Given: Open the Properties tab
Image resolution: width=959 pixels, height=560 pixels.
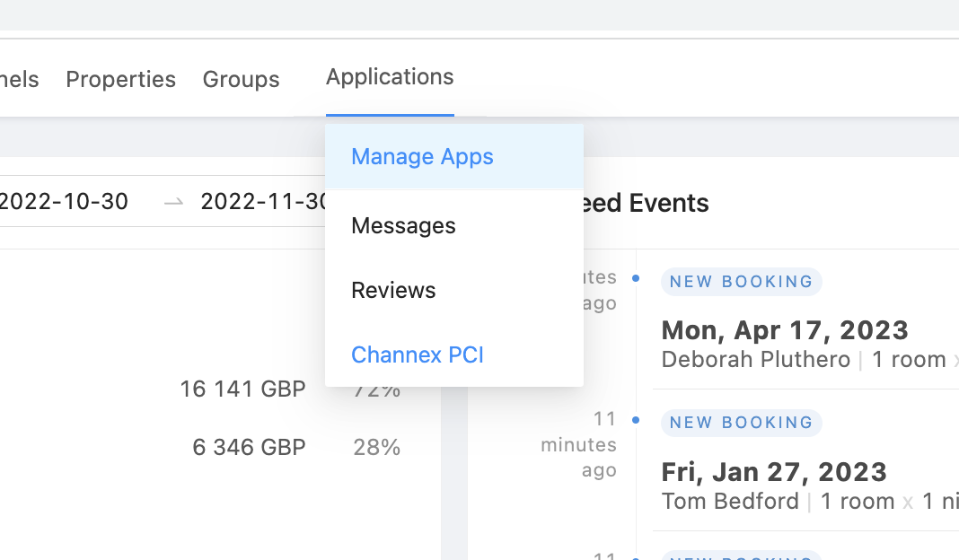Looking at the screenshot, I should point(120,79).
